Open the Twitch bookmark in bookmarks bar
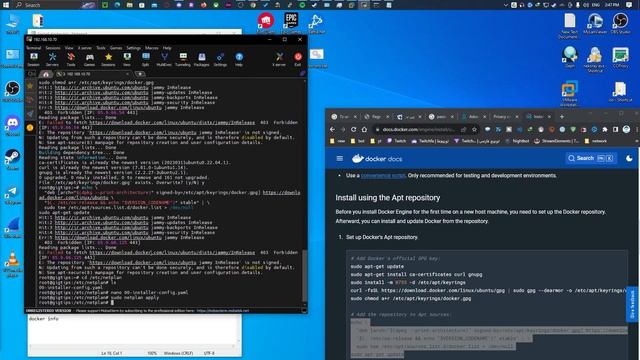The height and width of the screenshot is (360, 640). pyautogui.click(x=396, y=141)
